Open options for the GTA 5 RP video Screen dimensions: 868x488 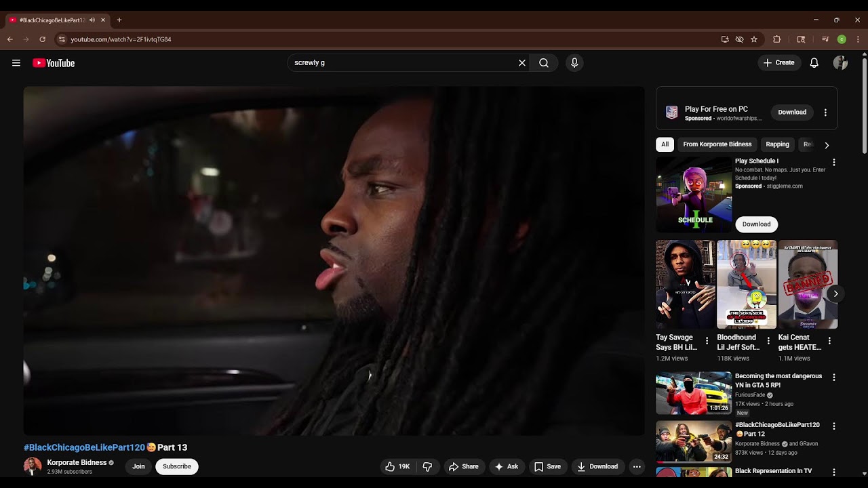point(834,378)
